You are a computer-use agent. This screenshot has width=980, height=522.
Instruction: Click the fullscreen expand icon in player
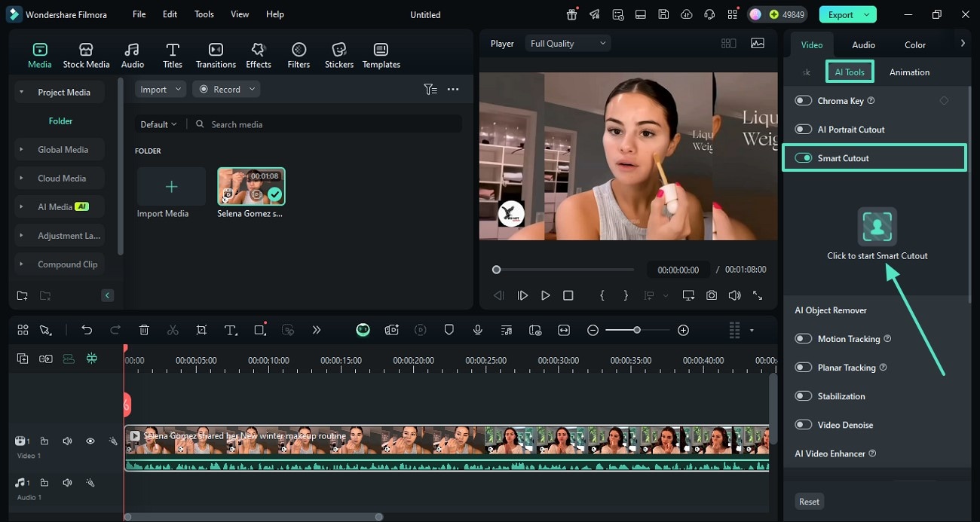tap(758, 295)
